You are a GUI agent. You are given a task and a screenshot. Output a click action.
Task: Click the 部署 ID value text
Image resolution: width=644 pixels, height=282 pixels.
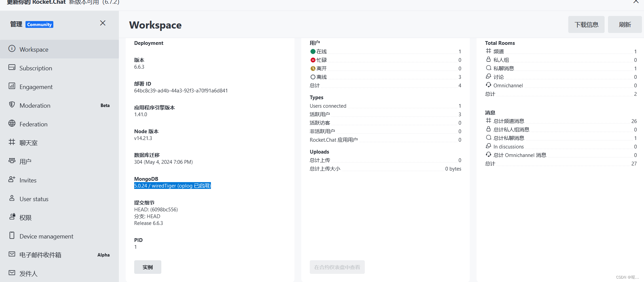[x=181, y=90]
